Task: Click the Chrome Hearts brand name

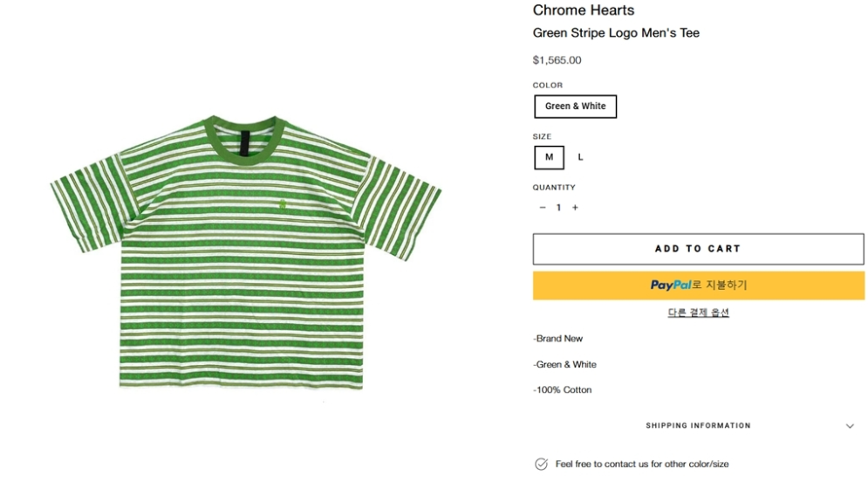Action: tap(584, 10)
